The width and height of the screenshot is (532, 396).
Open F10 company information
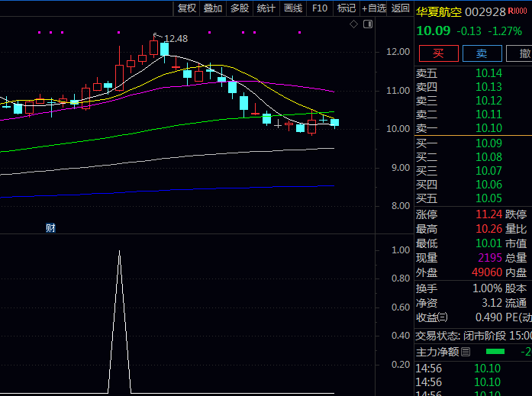click(x=320, y=8)
